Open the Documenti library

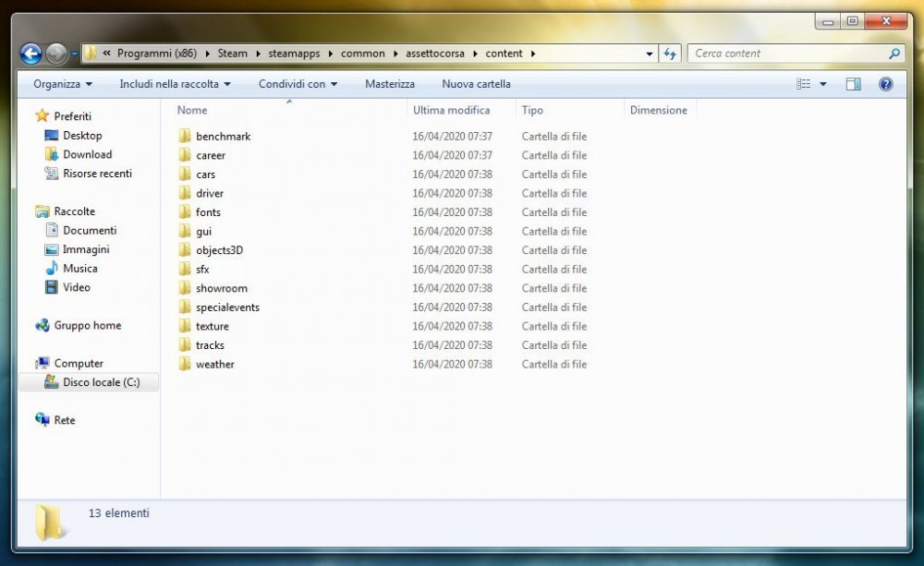pos(81,230)
